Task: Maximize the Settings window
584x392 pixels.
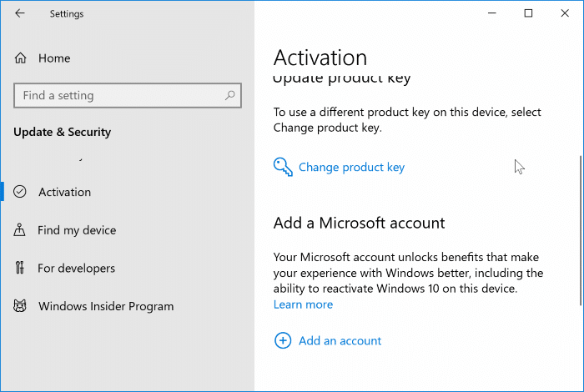Action: (x=528, y=13)
